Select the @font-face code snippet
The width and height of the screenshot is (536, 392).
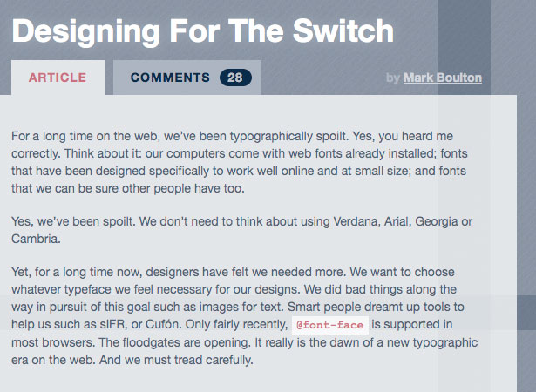[329, 325]
